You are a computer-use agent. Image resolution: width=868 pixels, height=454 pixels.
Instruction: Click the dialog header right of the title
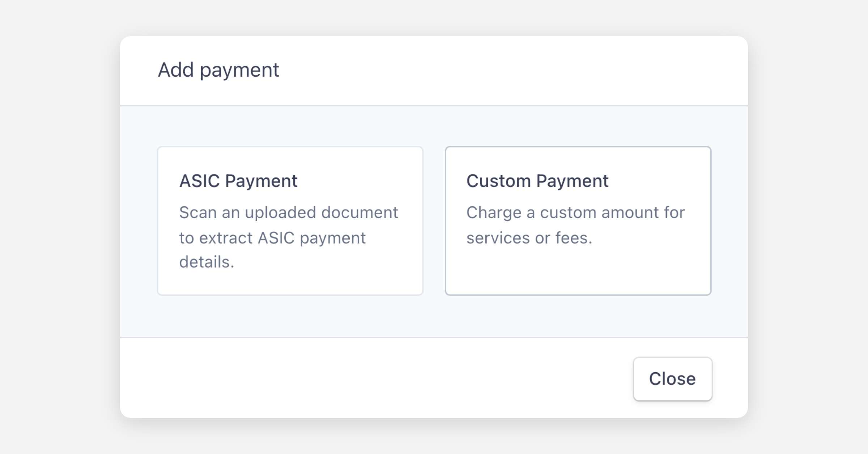pyautogui.click(x=506, y=71)
